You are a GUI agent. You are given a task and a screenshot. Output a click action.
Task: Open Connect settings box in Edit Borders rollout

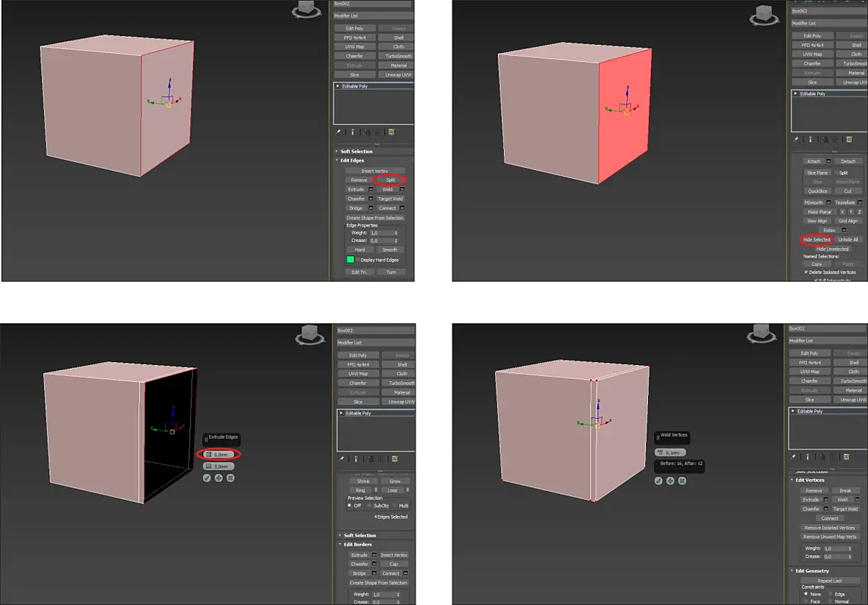point(406,573)
